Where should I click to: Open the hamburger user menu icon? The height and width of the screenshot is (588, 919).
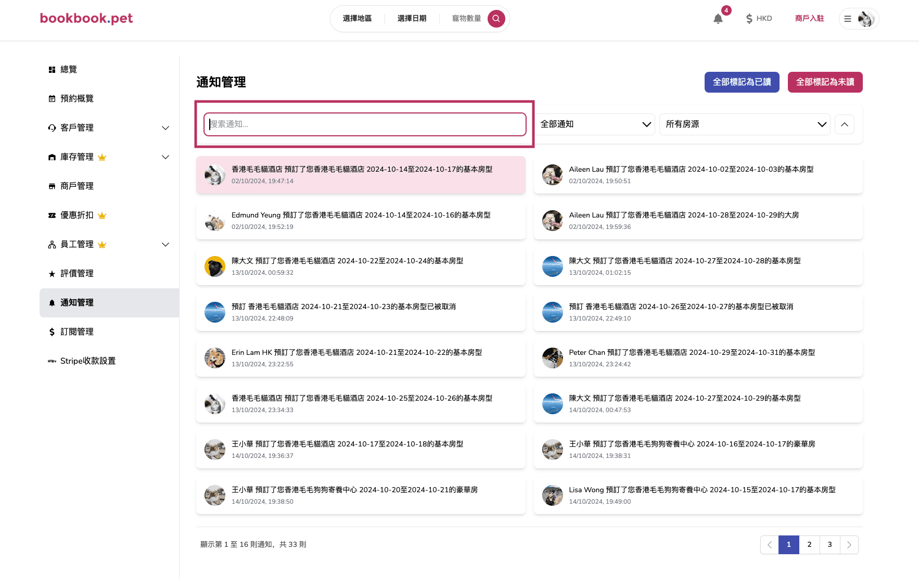848,19
